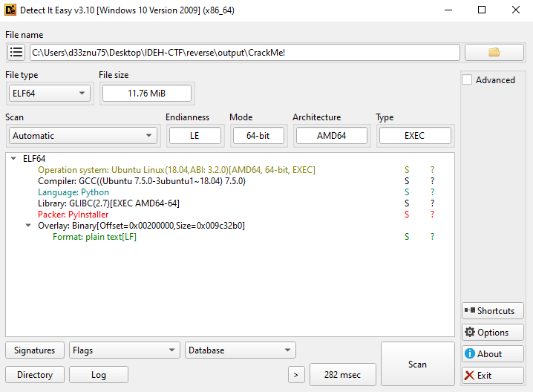Open the Database dropdown
The image size is (533, 392).
[241, 350]
